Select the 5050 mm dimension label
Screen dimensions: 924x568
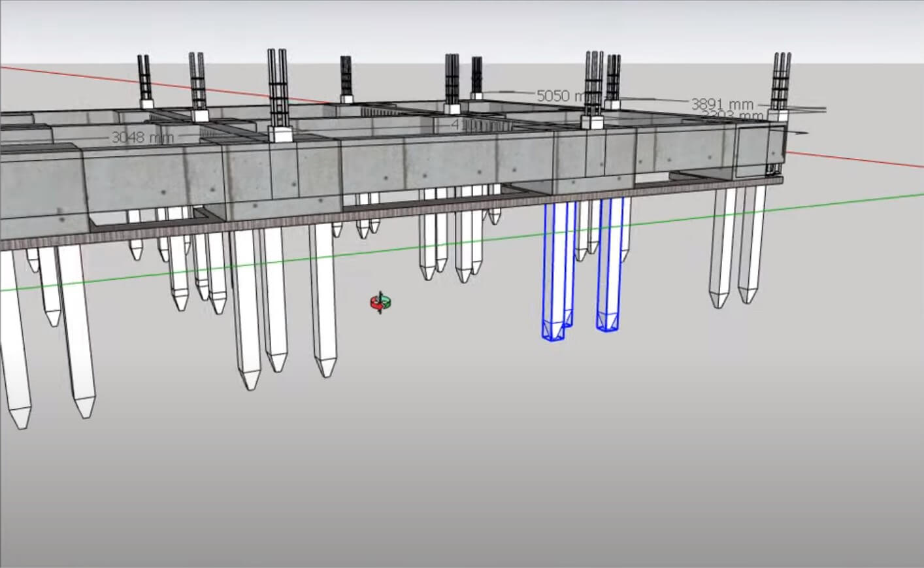pyautogui.click(x=560, y=96)
